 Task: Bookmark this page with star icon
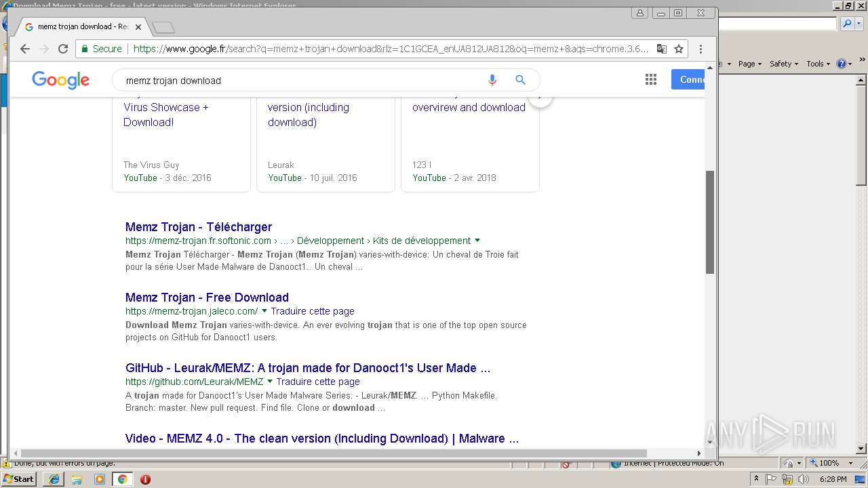[678, 49]
